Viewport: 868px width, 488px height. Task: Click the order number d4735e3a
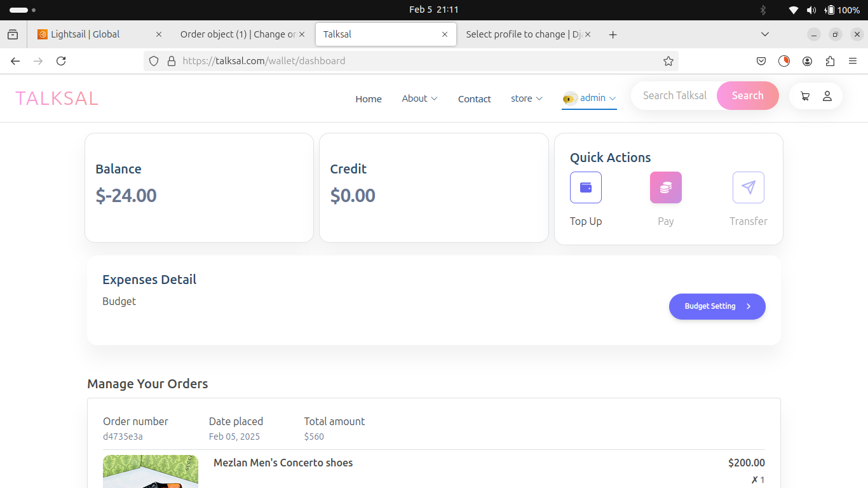coord(123,437)
